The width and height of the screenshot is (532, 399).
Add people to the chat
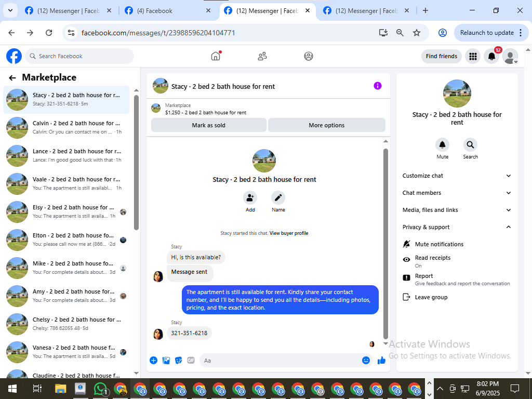(250, 198)
